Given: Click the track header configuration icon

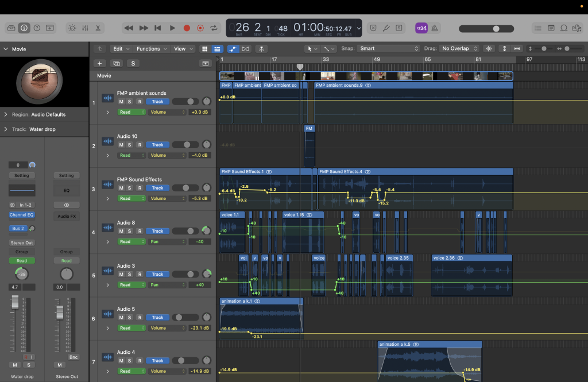Looking at the screenshot, I should 206,63.
